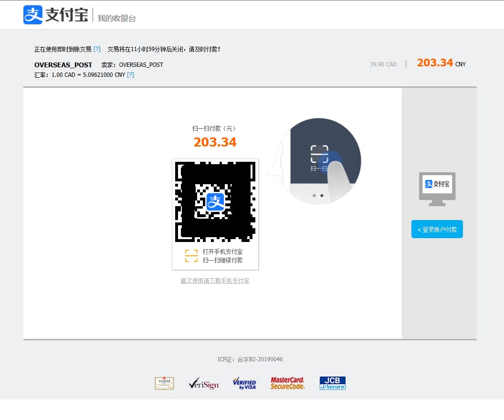
Task: Click the Verified by Visa badge
Action: [x=244, y=383]
